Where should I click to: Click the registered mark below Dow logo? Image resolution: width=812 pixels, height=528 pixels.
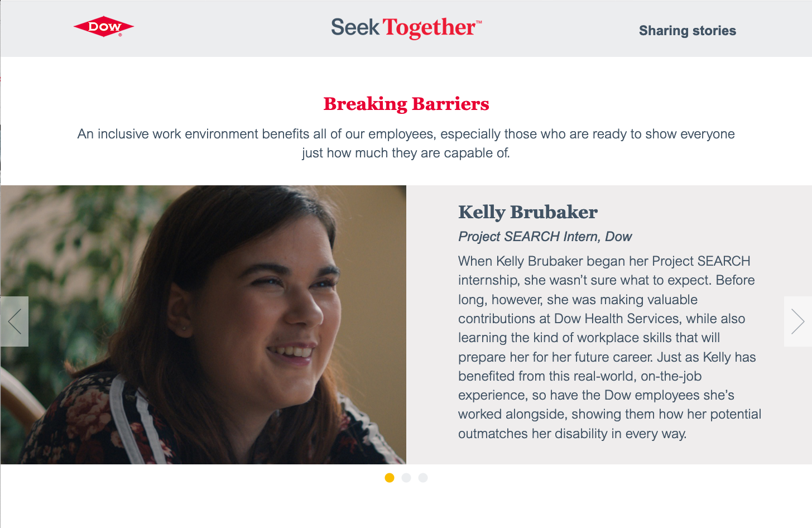tap(120, 35)
